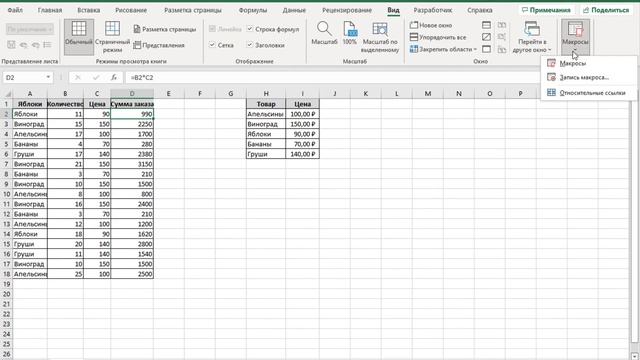Screen dimensions: 640x360
Task: Click the formula bar input
Action: (x=333, y=77)
